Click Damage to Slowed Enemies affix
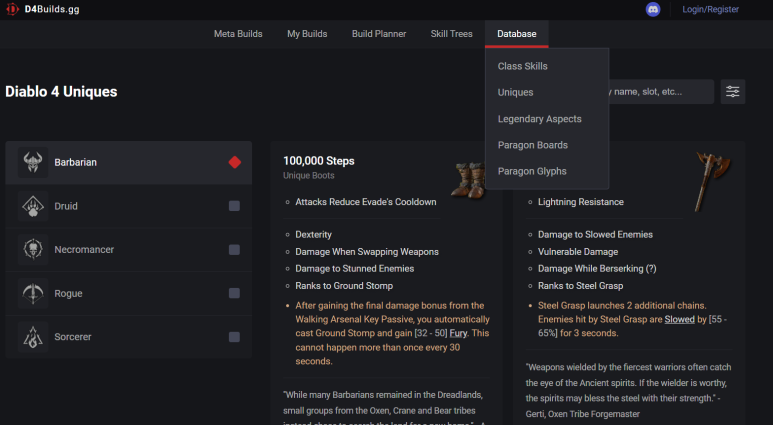Viewport: 773px width, 425px height. coord(595,235)
